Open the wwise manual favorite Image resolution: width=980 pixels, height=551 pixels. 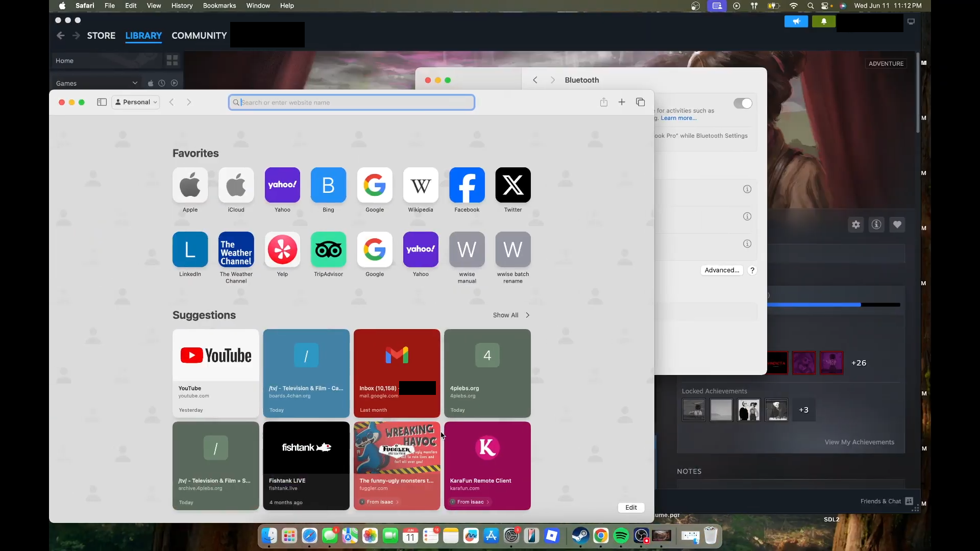tap(467, 249)
